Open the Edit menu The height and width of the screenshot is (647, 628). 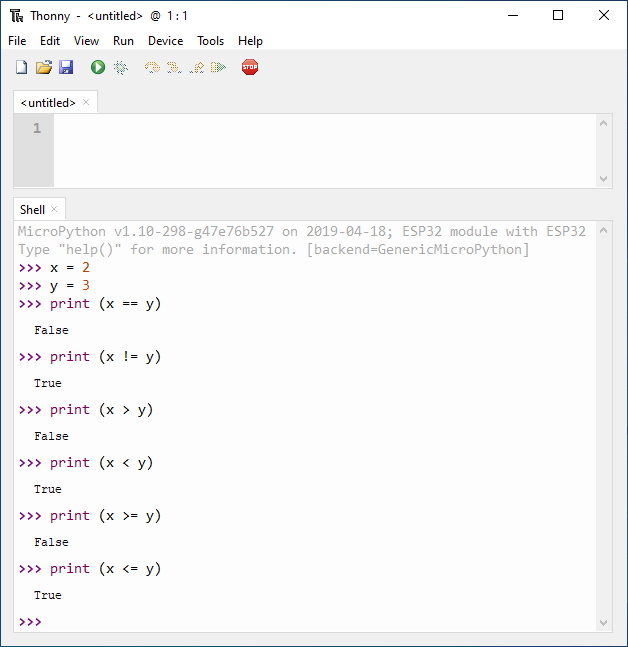(50, 41)
